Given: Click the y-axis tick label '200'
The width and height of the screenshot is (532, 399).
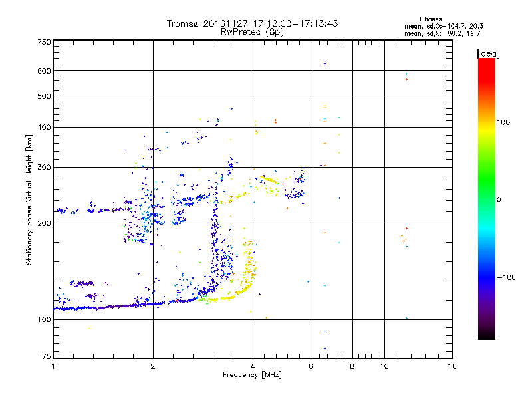Looking at the screenshot, I should tap(44, 223).
